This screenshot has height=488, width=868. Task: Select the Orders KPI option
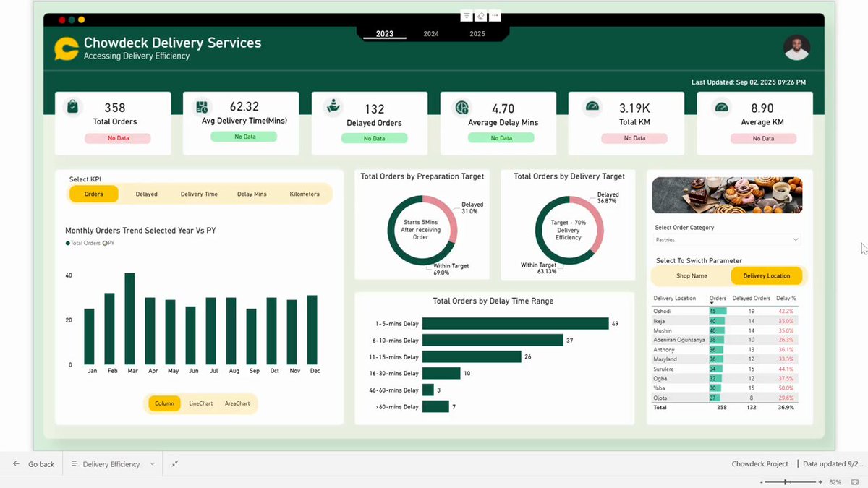pos(94,194)
